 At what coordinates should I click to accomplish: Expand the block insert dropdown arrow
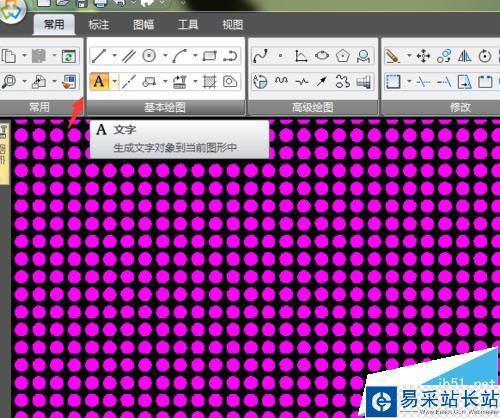pyautogui.click(x=165, y=81)
